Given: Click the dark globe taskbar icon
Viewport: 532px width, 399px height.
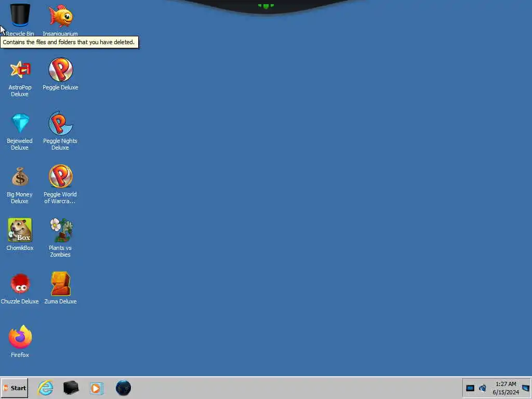Looking at the screenshot, I should click(x=123, y=388).
